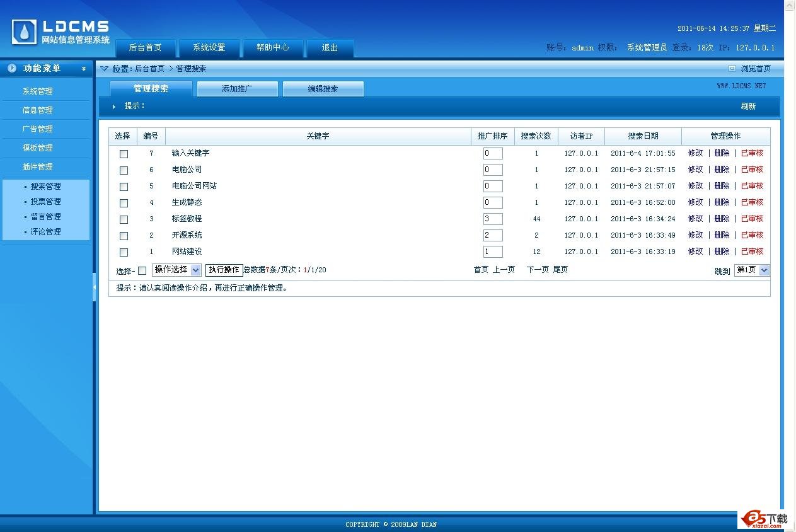Viewport: 796px width, 532px height.
Task: Toggle the select-all checkbox next to 选择-
Action: (x=142, y=270)
